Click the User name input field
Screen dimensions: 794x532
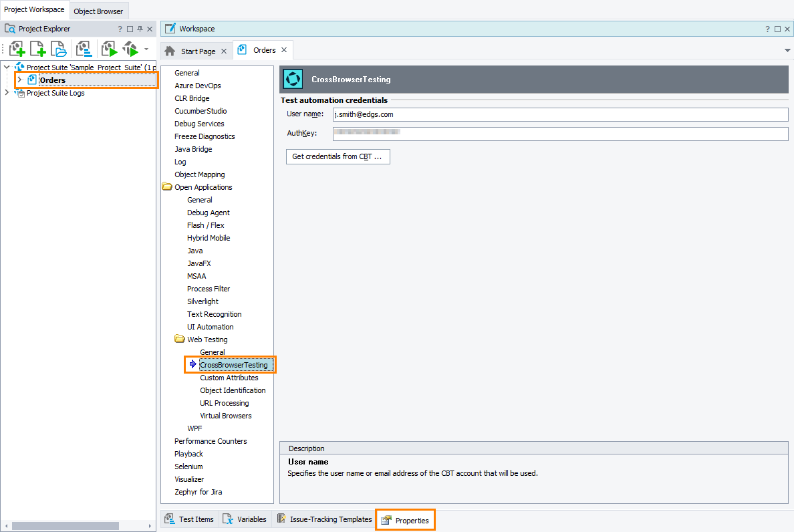[x=560, y=114]
